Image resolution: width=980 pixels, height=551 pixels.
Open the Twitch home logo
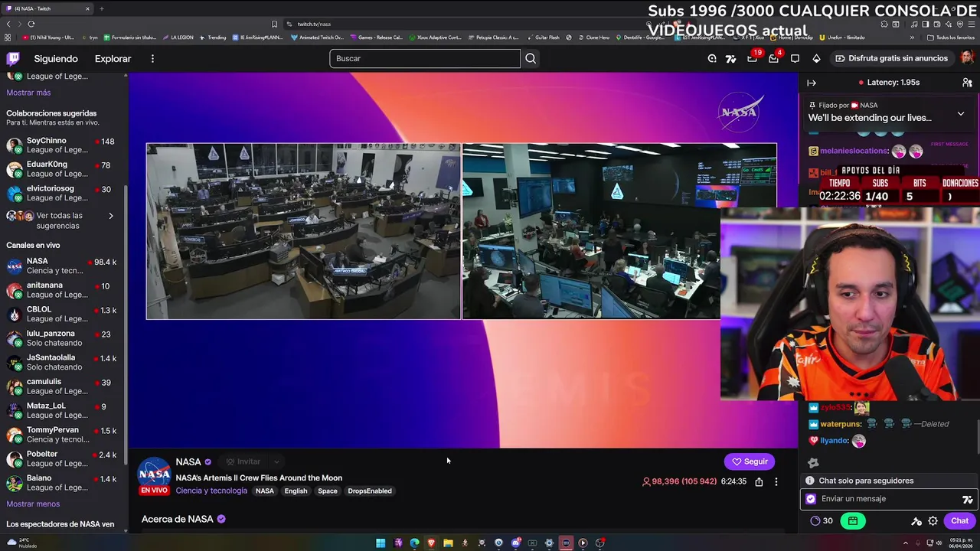(13, 58)
